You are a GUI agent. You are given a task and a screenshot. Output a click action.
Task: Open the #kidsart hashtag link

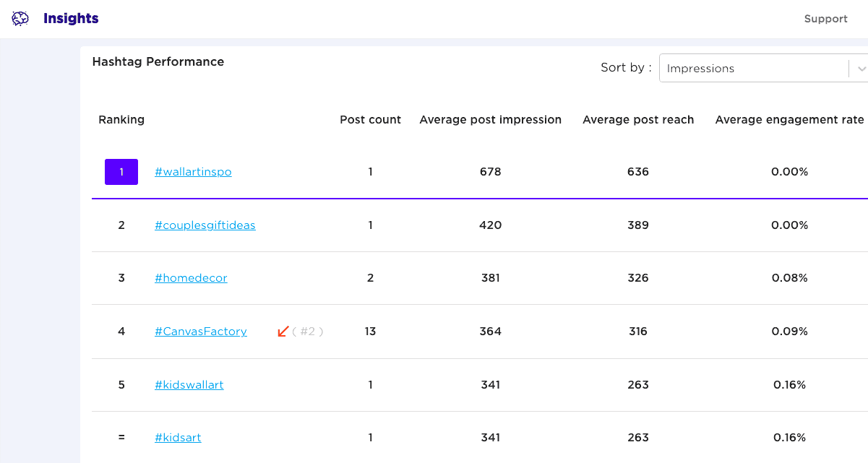coord(178,438)
